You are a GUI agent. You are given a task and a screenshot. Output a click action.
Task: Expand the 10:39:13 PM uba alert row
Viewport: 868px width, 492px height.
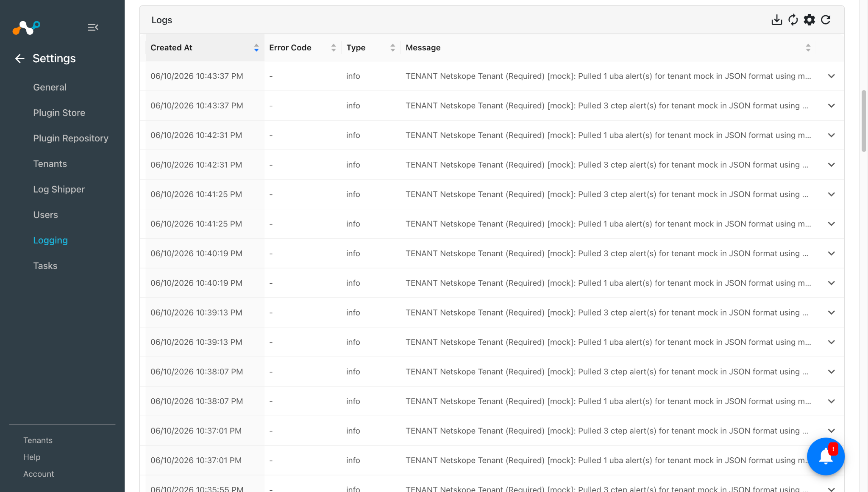tap(832, 342)
